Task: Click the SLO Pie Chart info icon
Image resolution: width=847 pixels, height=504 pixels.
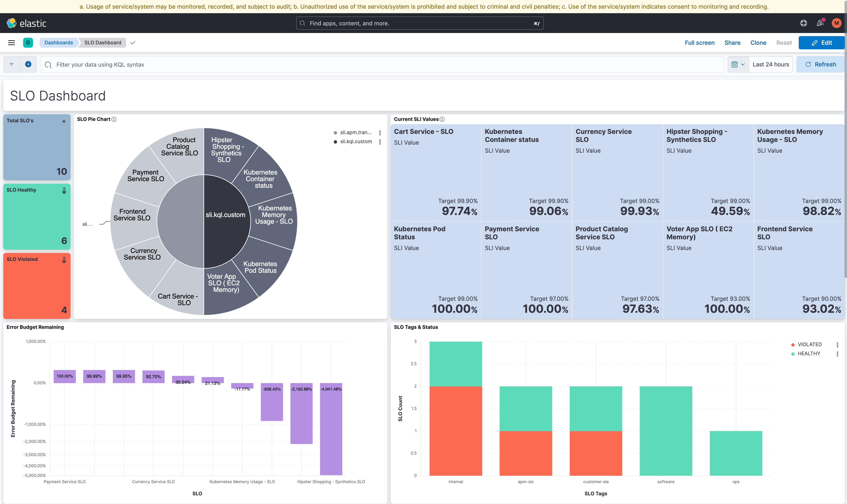Action: coord(114,119)
